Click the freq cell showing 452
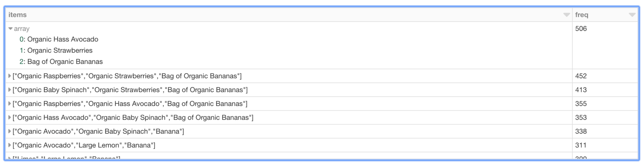Screen dimensions: 644x164 (581, 76)
